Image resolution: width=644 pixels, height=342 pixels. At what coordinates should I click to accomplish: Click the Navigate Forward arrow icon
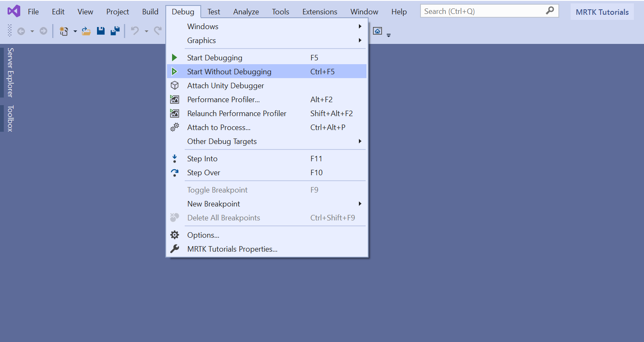(43, 31)
